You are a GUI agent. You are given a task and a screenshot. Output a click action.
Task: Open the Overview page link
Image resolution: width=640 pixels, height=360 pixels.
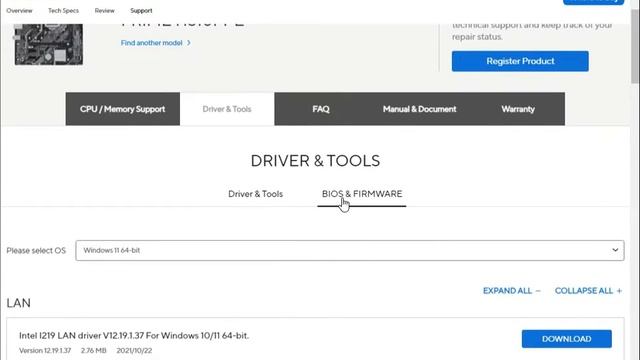(19, 11)
